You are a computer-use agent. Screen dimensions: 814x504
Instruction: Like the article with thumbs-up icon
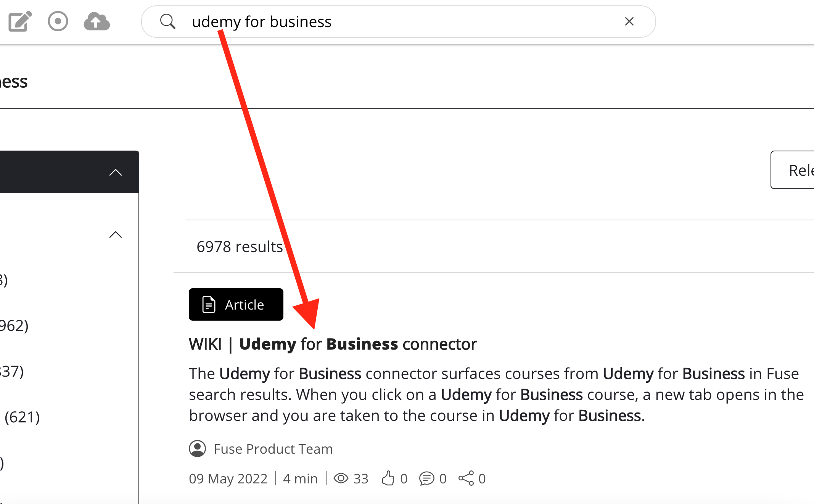388,478
